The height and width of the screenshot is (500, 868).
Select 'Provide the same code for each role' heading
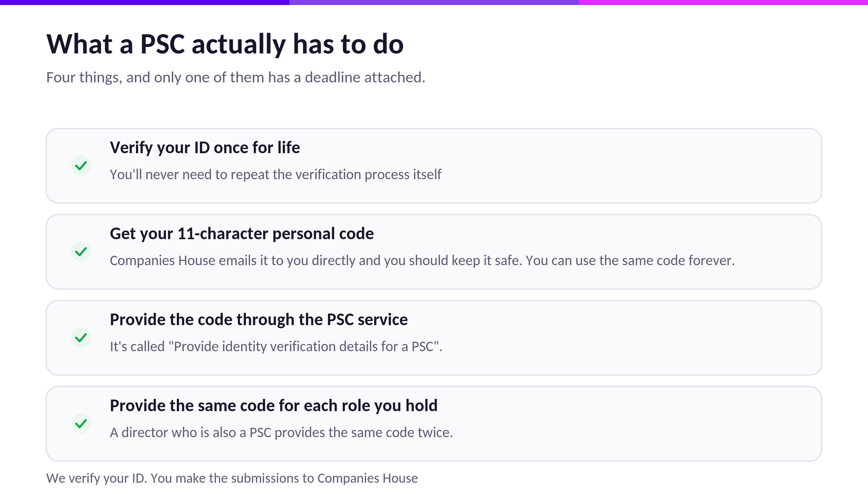click(x=274, y=406)
